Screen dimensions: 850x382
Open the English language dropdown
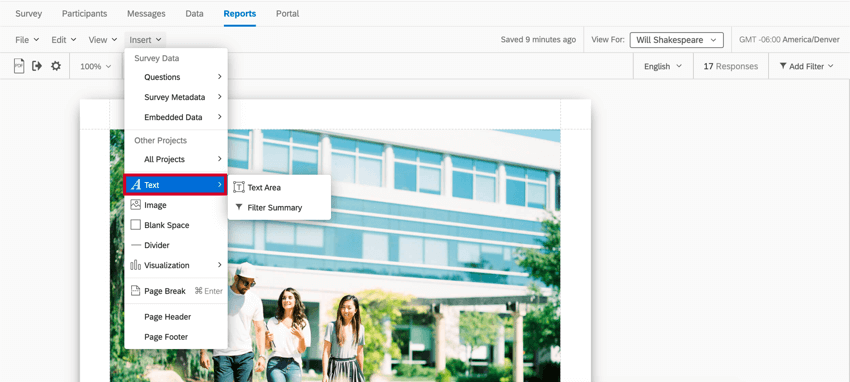point(663,66)
